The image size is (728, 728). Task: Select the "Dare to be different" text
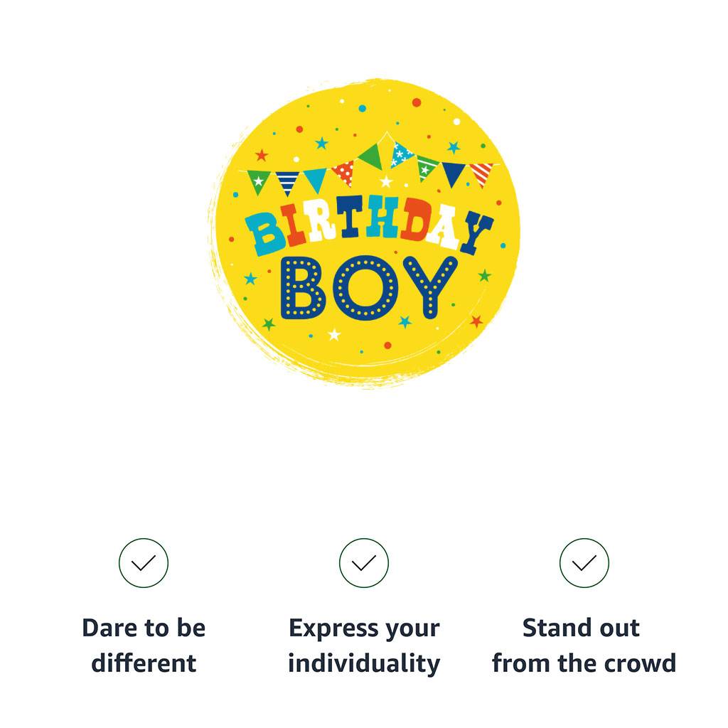tap(144, 646)
